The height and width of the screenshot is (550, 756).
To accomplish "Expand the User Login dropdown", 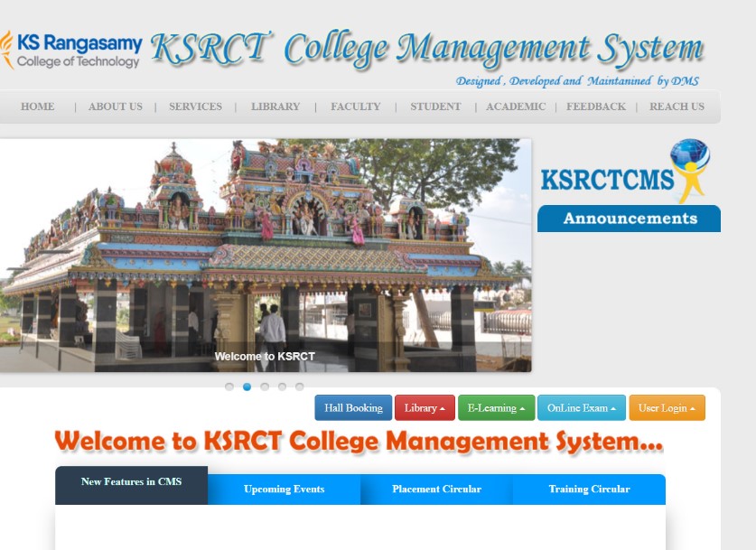I will (x=667, y=408).
